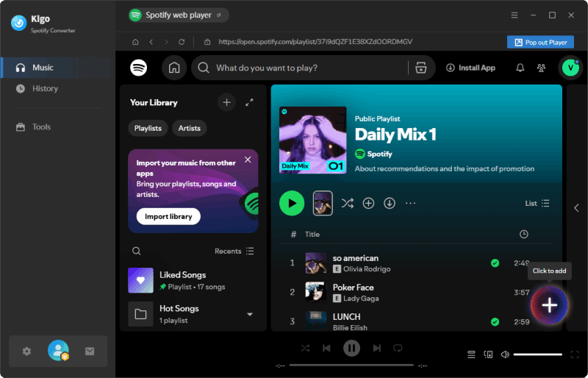Image resolution: width=588 pixels, height=378 pixels.
Task: Expand the Hot Songs folder
Action: click(x=250, y=314)
